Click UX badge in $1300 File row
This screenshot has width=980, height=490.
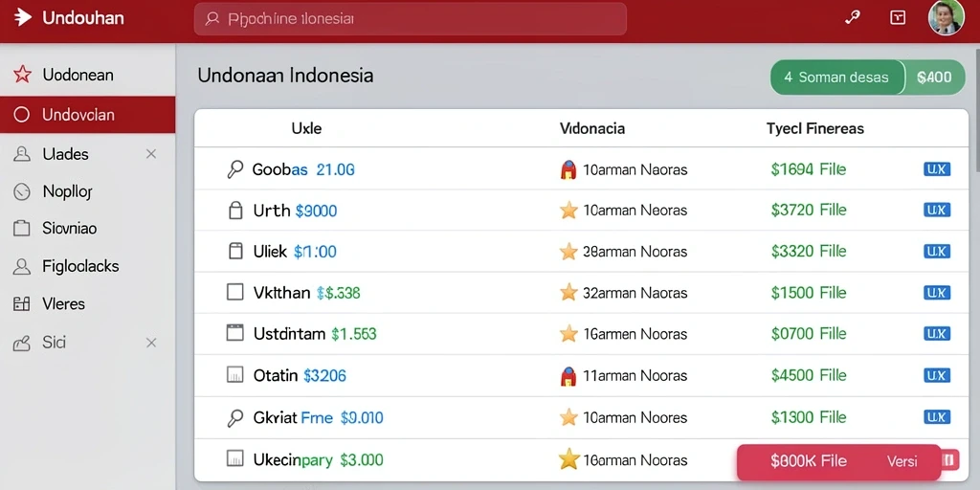coord(937,417)
